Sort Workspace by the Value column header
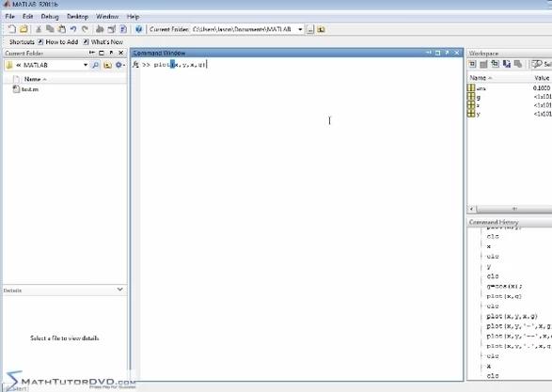The height and width of the screenshot is (392, 552). [x=542, y=78]
